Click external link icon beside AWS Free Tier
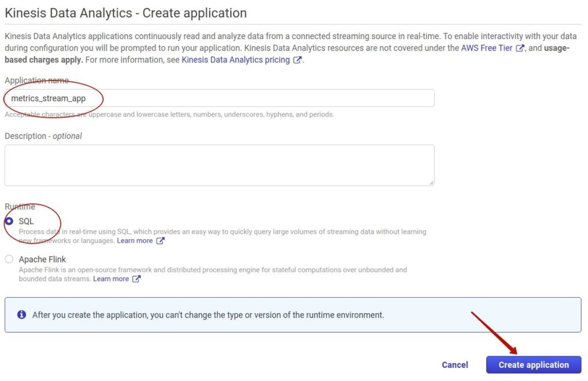588x381 pixels. [520, 48]
